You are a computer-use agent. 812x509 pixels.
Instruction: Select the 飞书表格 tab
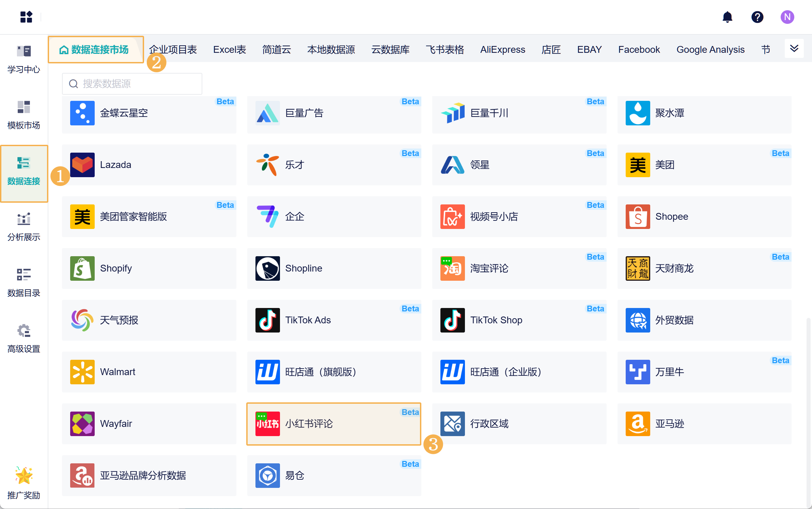[x=444, y=50]
